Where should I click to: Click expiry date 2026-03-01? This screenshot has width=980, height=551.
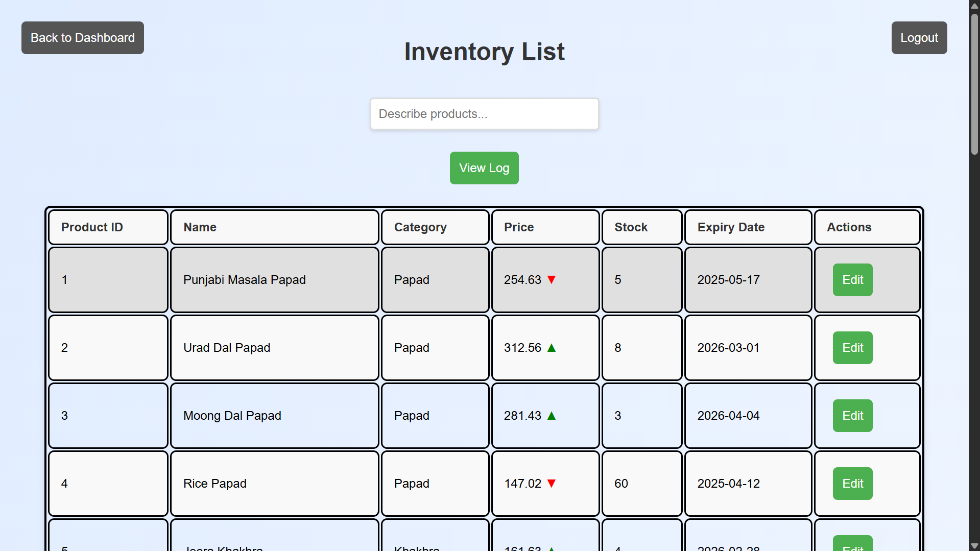pos(729,348)
